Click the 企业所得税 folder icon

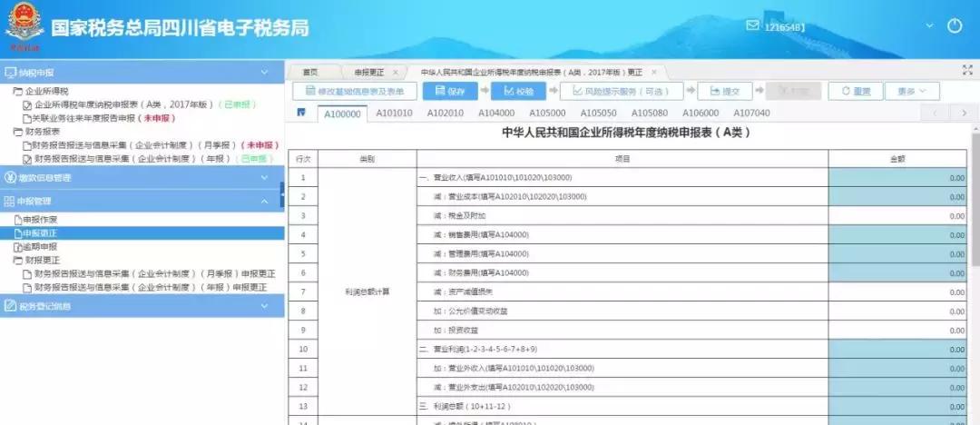pos(17,92)
